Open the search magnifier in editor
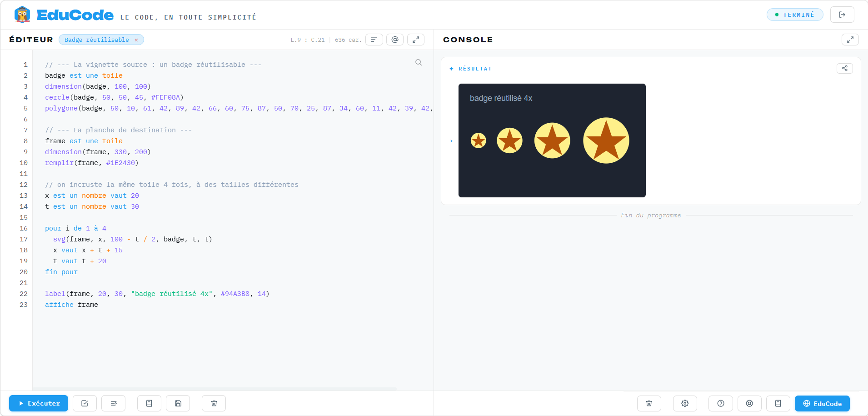The image size is (868, 416). tap(419, 63)
